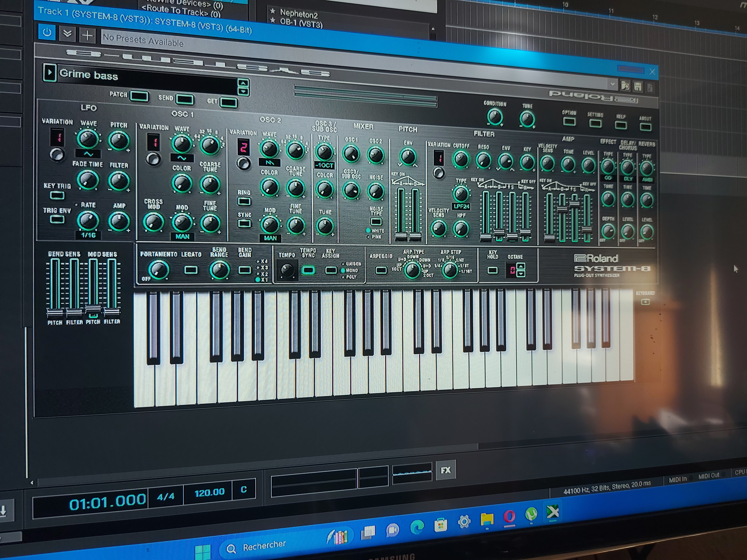Open HELP menu button

(620, 126)
